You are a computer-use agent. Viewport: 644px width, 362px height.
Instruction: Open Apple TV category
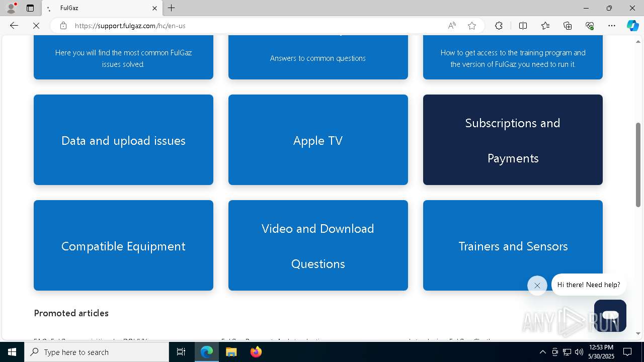coord(318,140)
